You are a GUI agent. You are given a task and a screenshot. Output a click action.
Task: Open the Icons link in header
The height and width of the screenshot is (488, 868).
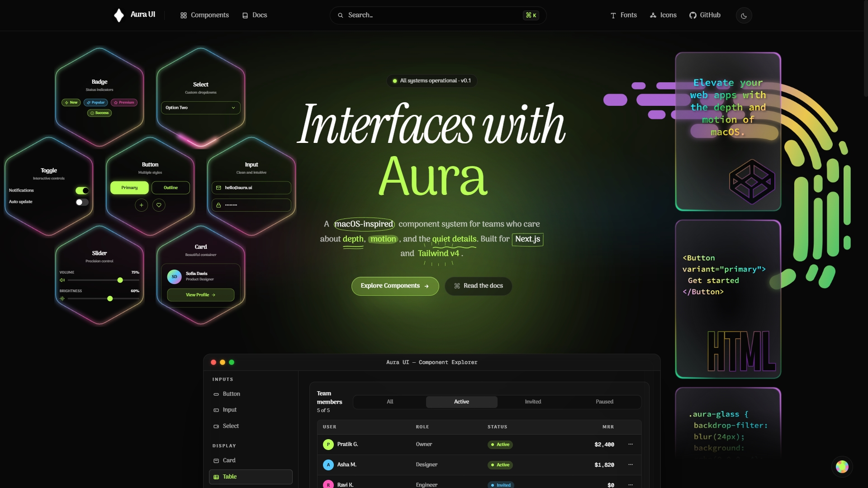coord(663,15)
